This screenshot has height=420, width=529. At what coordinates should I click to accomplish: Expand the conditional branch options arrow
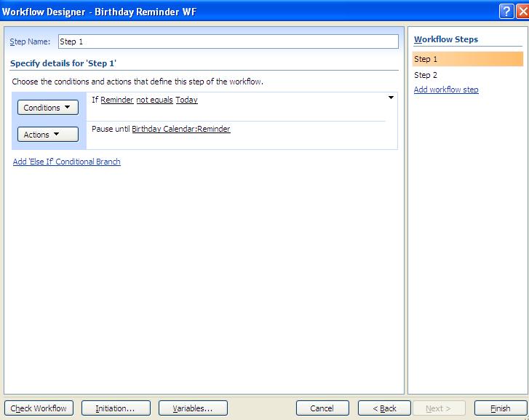[x=391, y=98]
